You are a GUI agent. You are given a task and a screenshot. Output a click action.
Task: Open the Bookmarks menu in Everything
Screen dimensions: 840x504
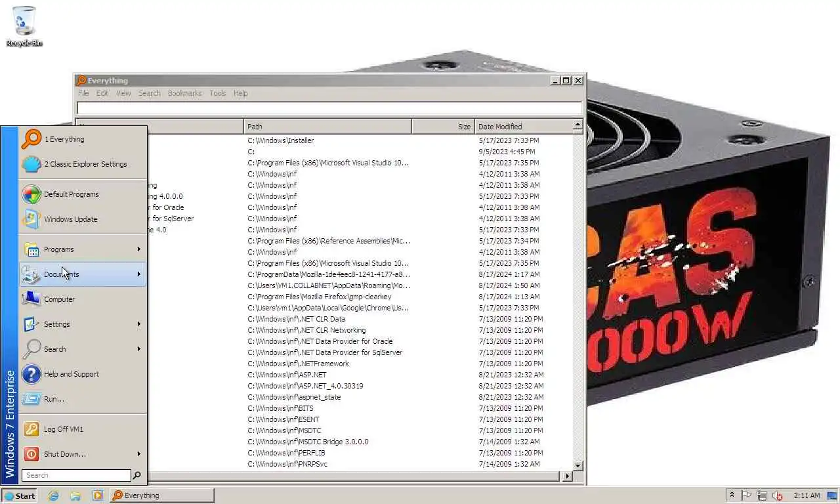click(184, 93)
